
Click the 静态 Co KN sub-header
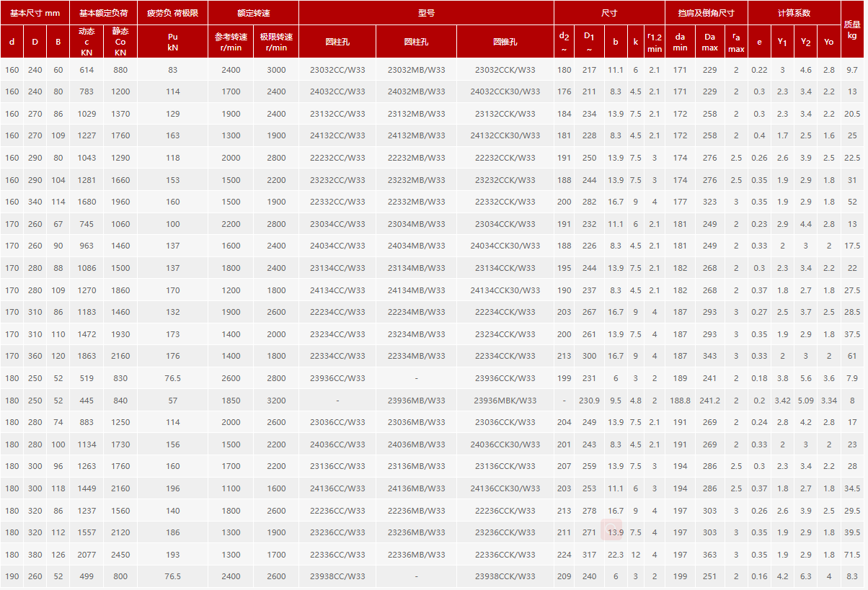coord(120,42)
